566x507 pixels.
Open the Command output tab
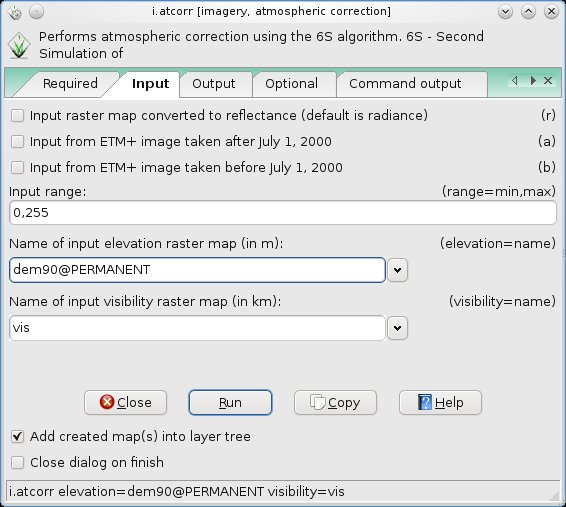coord(405,84)
